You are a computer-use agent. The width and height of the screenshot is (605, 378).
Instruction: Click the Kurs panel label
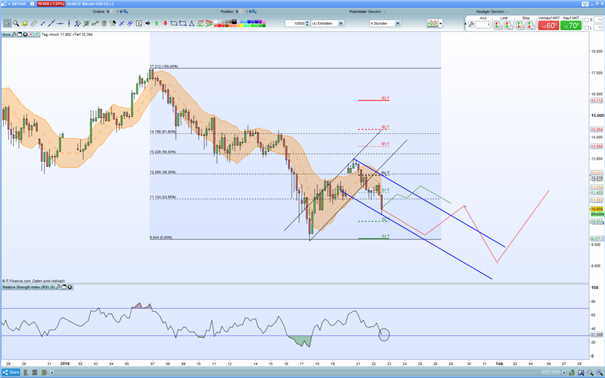(x=6, y=34)
